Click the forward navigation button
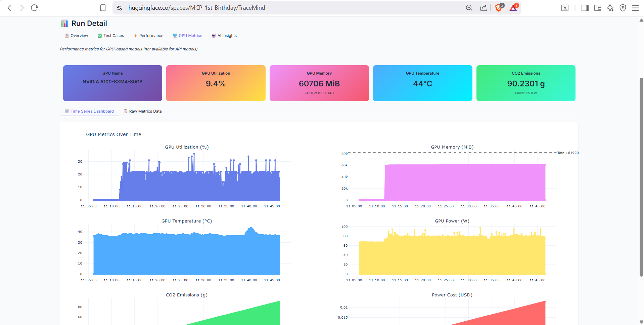Viewport: 644px width, 325px height. (21, 8)
